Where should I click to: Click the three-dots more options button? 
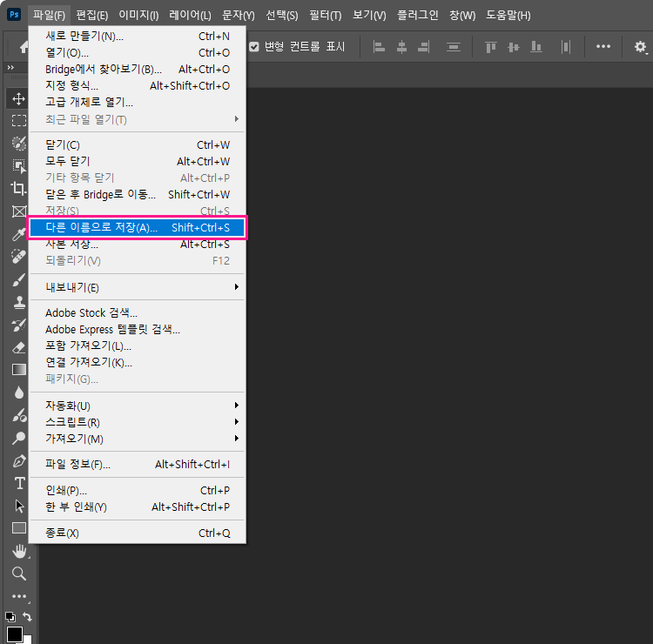(x=603, y=47)
